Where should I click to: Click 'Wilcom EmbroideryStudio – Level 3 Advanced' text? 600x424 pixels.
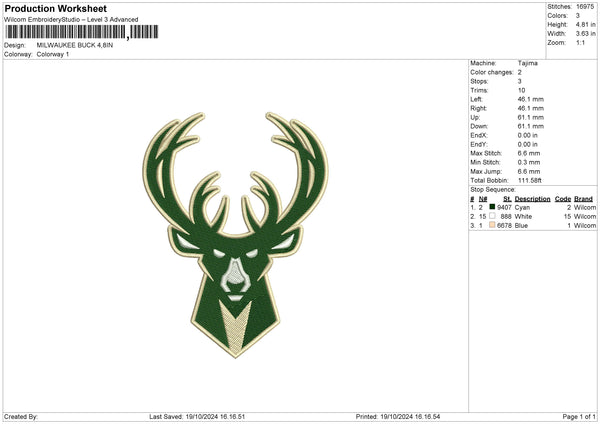[71, 20]
